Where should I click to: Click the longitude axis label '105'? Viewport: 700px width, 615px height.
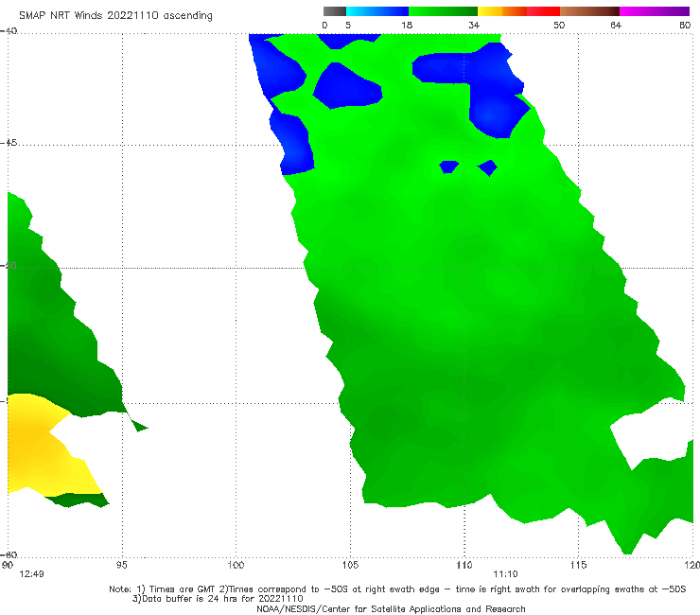click(x=350, y=565)
